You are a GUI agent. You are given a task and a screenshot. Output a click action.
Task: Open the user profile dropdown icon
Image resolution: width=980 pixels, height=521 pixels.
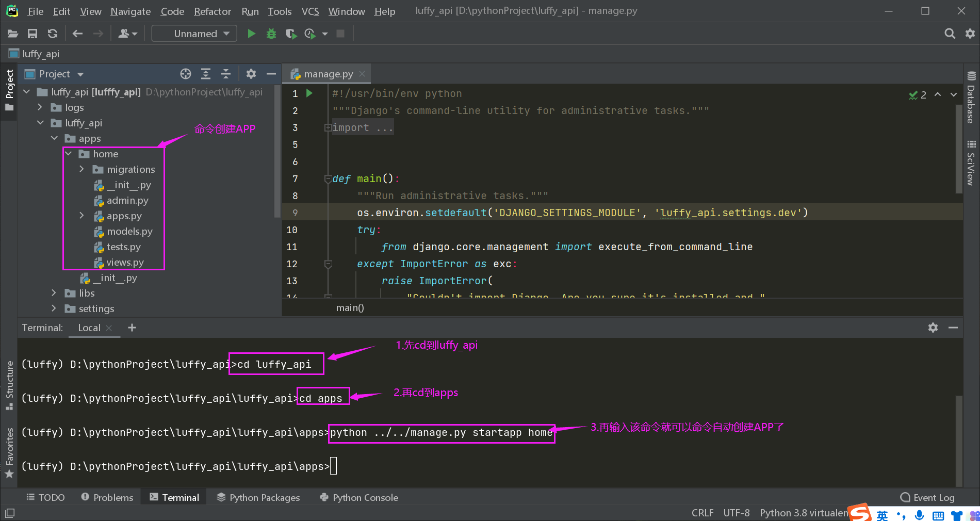tap(127, 34)
